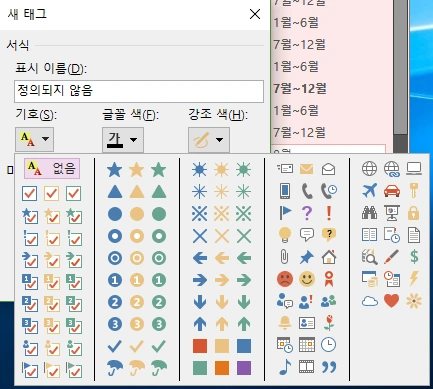
Task: Choose the yellow right arrow symbol
Action: (222, 280)
